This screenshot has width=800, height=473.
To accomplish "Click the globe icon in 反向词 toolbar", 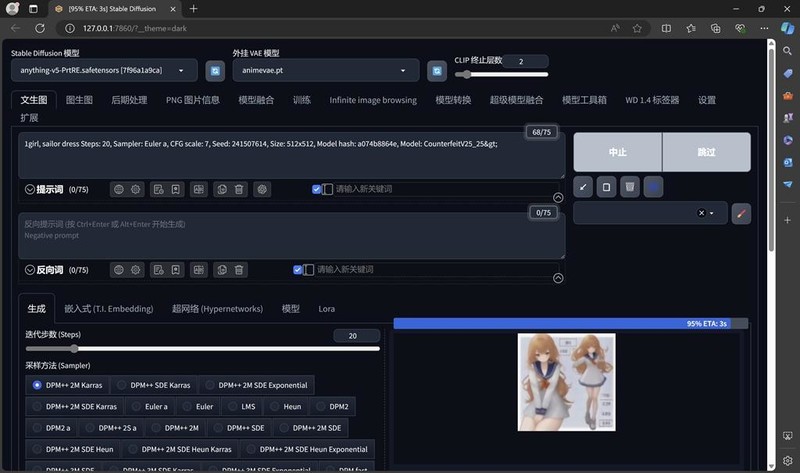I will point(118,270).
